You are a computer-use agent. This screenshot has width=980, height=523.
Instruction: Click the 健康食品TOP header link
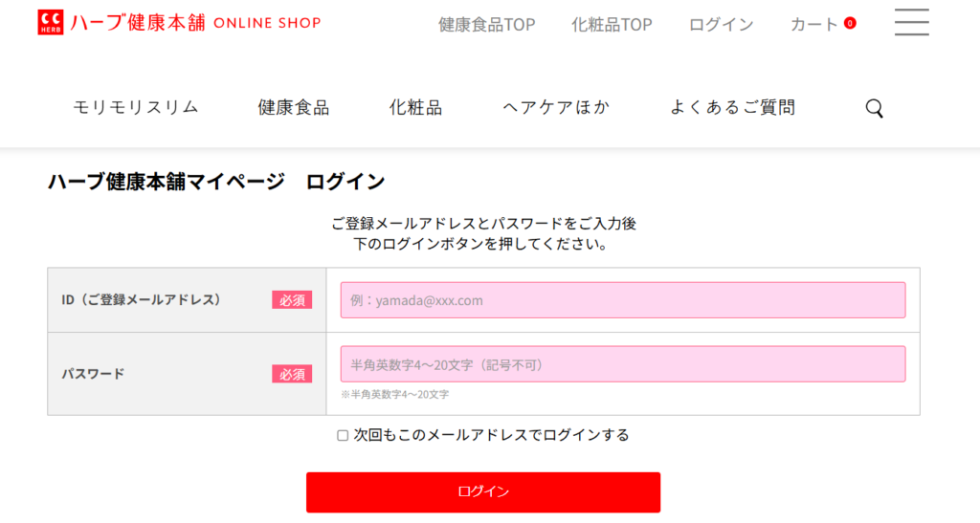point(487,24)
